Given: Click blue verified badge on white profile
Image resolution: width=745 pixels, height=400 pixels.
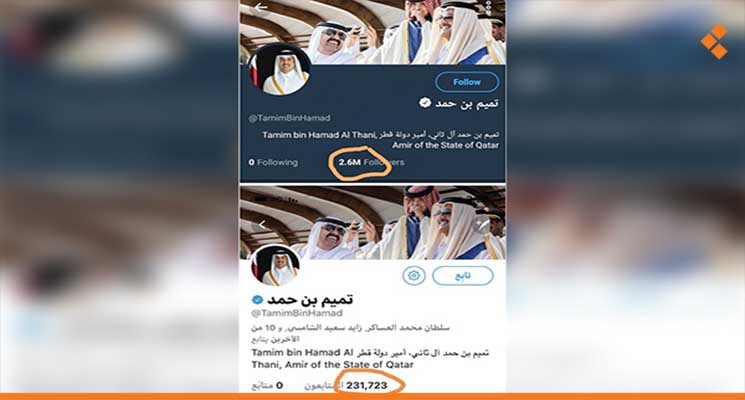Looking at the screenshot, I should click(x=257, y=300).
